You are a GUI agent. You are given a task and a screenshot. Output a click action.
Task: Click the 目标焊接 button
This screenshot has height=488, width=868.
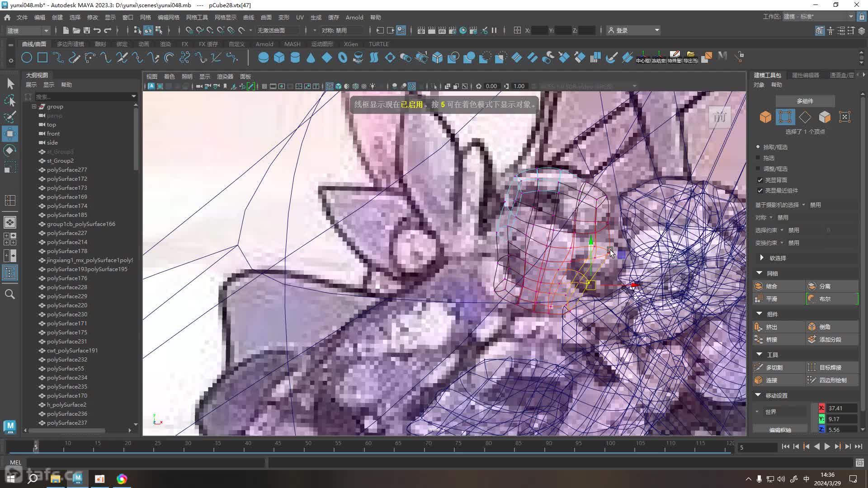pos(832,367)
